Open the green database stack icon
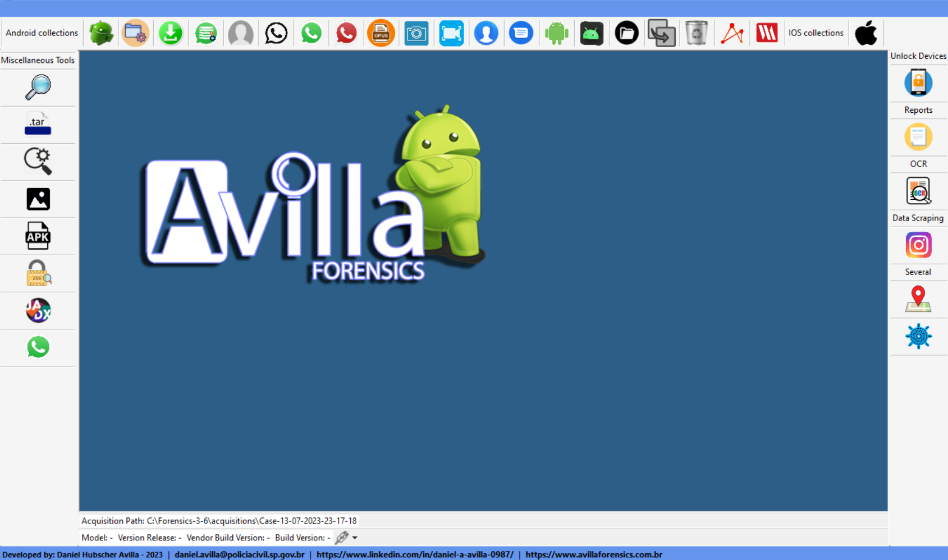Image resolution: width=948 pixels, height=560 pixels. [206, 33]
